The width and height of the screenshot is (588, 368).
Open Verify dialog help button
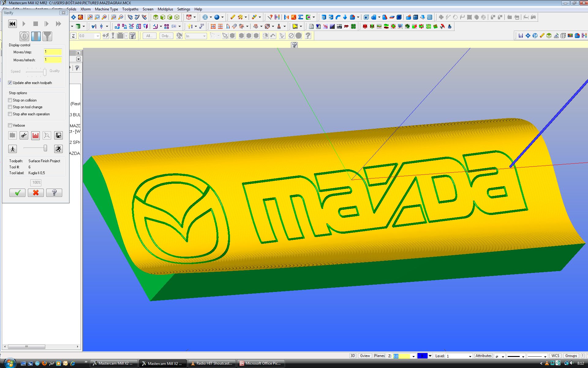pyautogui.click(x=54, y=193)
